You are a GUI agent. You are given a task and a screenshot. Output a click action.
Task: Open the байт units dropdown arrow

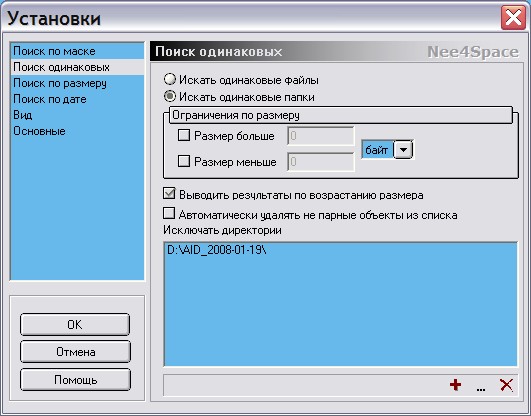[403, 149]
